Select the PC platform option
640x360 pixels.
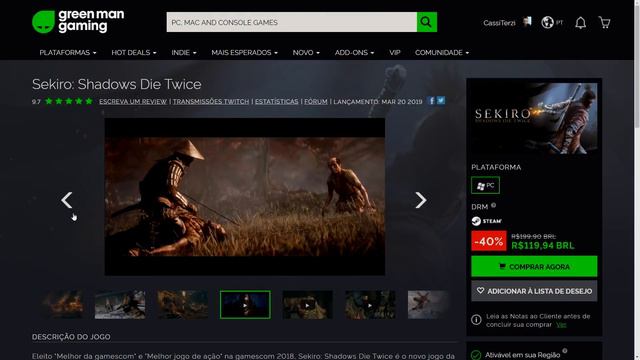coord(485,185)
